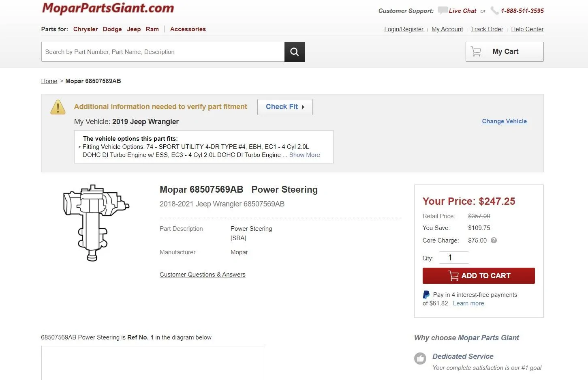Viewport: 588px width, 380px height.
Task: Click the Qty input field
Action: pyautogui.click(x=454, y=258)
